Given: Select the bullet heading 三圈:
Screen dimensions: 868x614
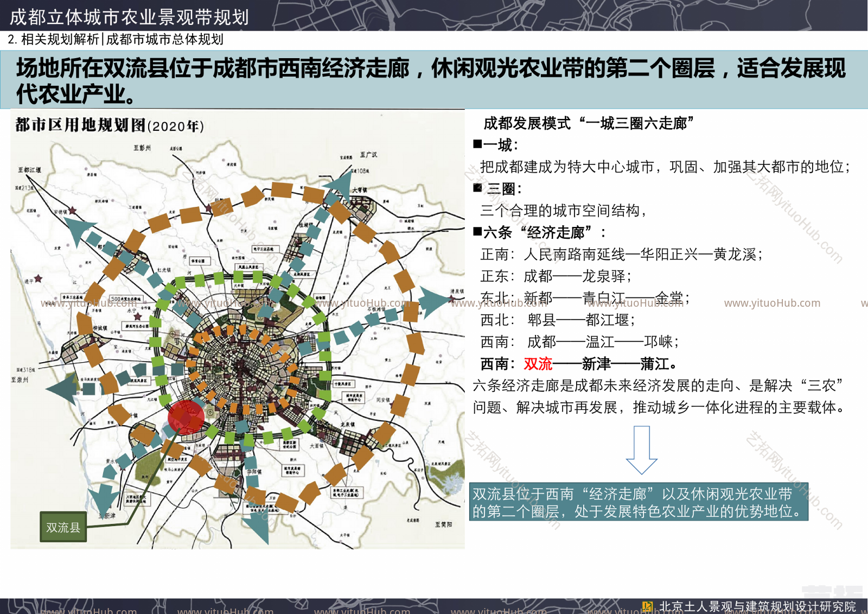Looking at the screenshot, I should pyautogui.click(x=497, y=189).
